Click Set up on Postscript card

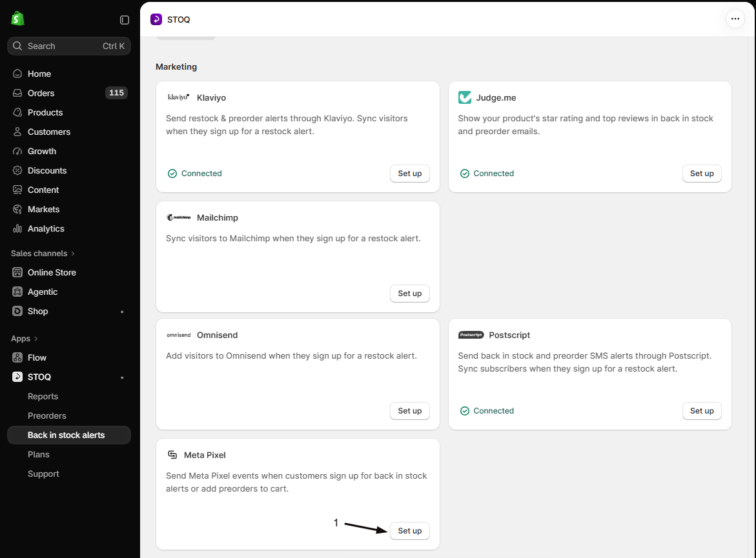702,410
